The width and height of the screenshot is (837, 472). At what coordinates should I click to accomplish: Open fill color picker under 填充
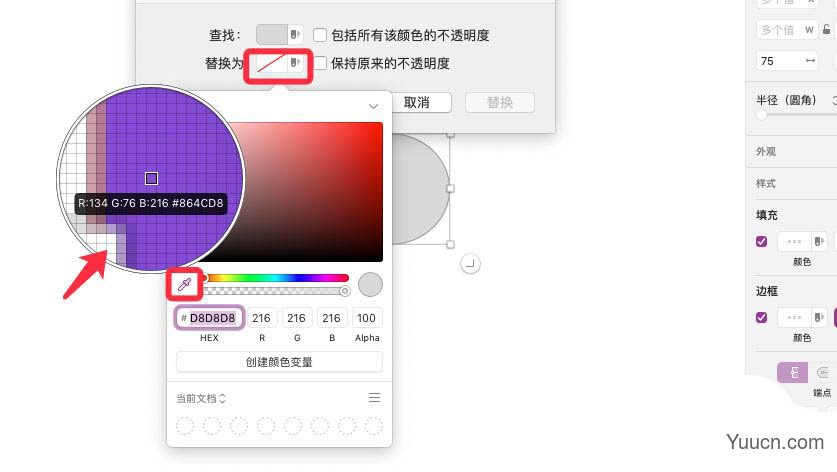(x=801, y=241)
